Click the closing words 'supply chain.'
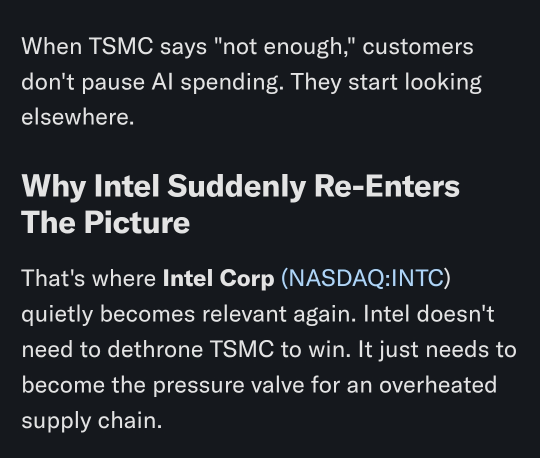540x458 pixels. click(92, 421)
